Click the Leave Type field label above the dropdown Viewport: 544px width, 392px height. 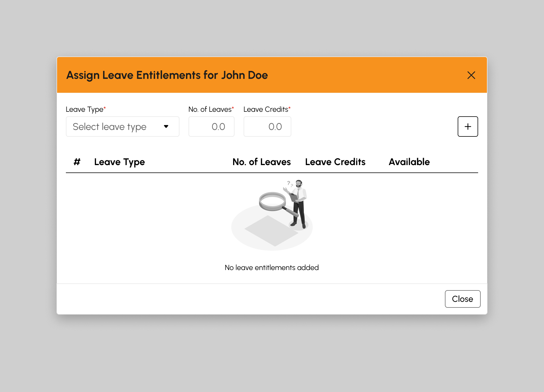(x=85, y=109)
